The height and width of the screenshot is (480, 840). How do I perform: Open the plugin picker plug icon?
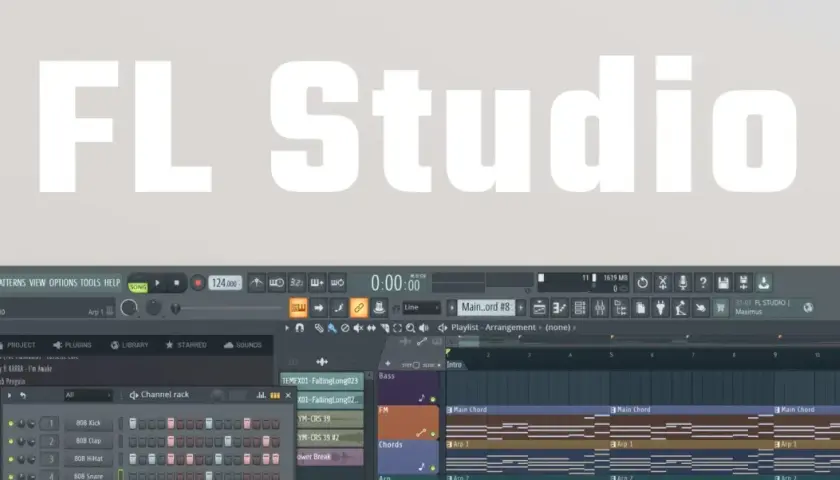click(x=661, y=308)
